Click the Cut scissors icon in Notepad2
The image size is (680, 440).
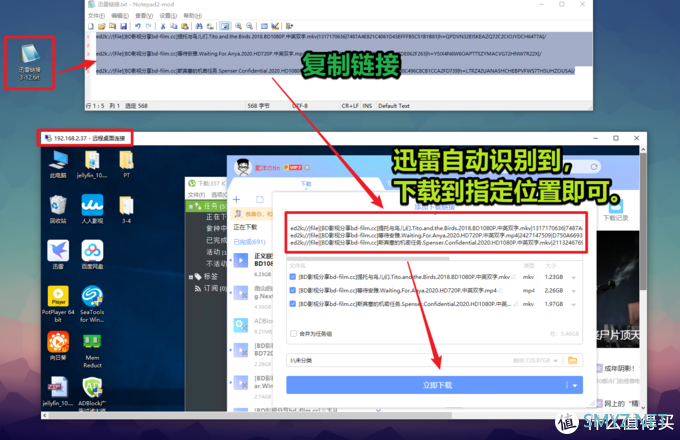163,26
